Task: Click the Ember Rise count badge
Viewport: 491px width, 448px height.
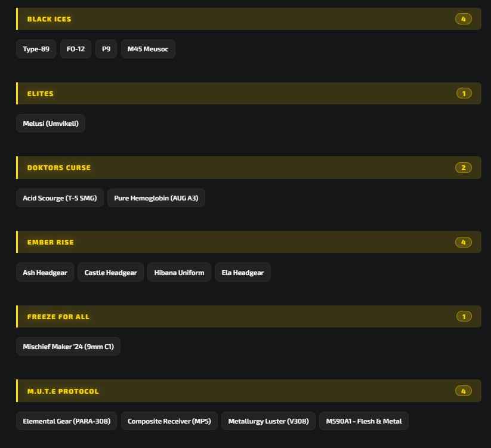Action: 464,242
